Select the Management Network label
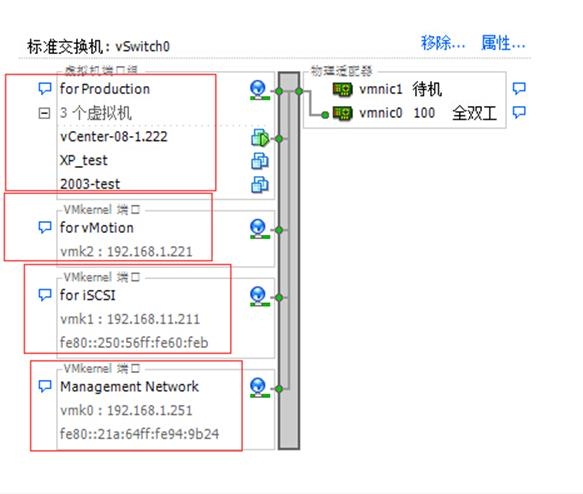 [129, 387]
